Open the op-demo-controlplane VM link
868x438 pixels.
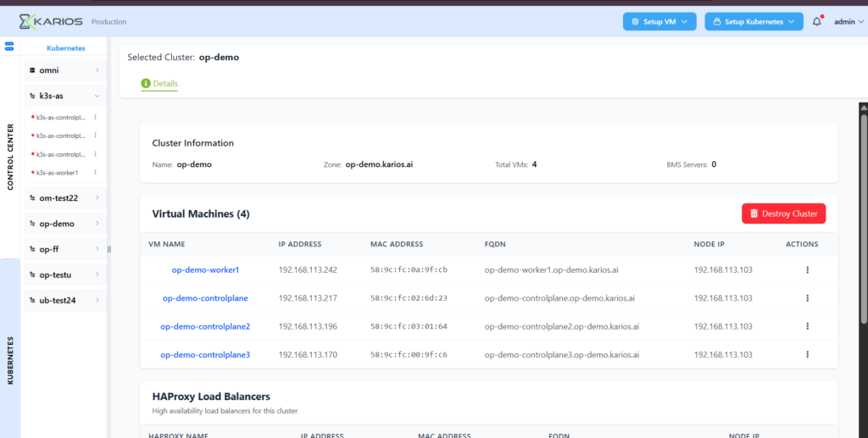tap(205, 298)
